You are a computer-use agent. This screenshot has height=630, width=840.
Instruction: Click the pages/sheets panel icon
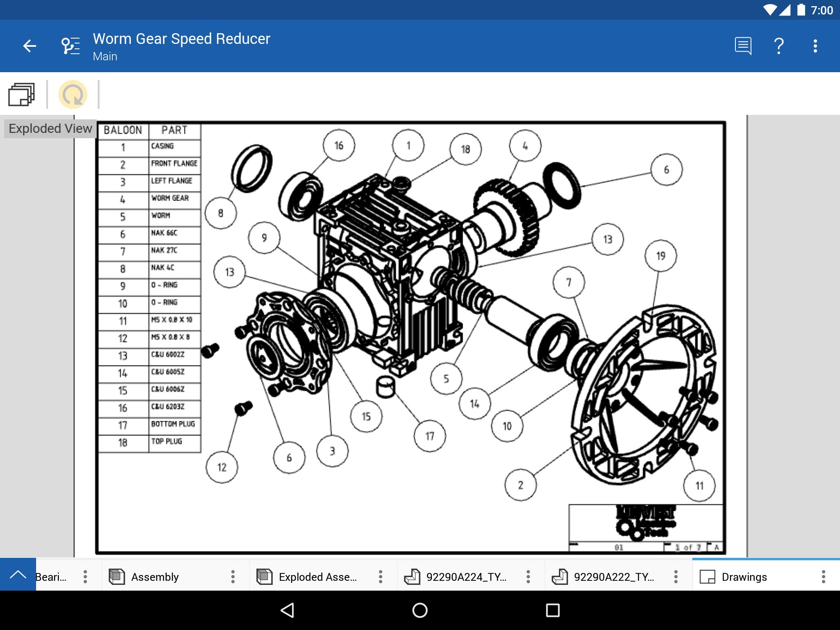click(x=23, y=94)
